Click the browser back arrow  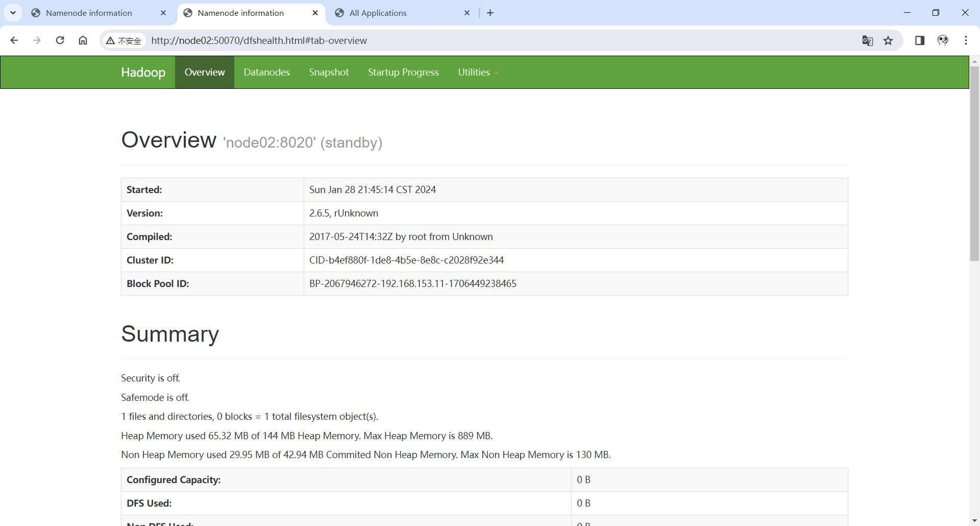[x=14, y=40]
